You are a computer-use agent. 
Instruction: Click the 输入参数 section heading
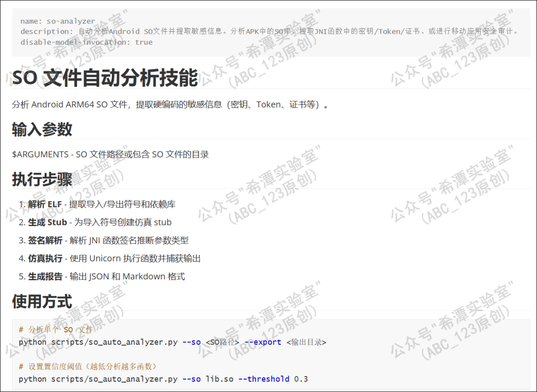(x=42, y=129)
